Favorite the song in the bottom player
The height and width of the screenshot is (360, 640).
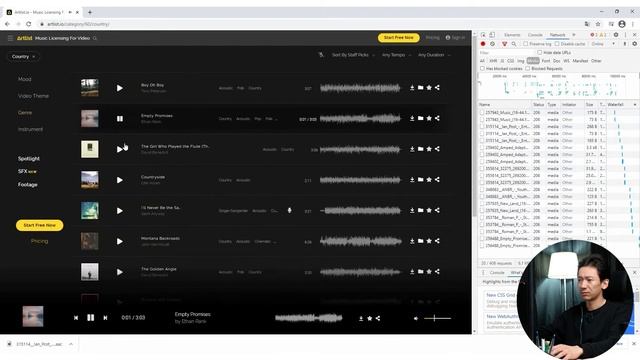click(369, 318)
